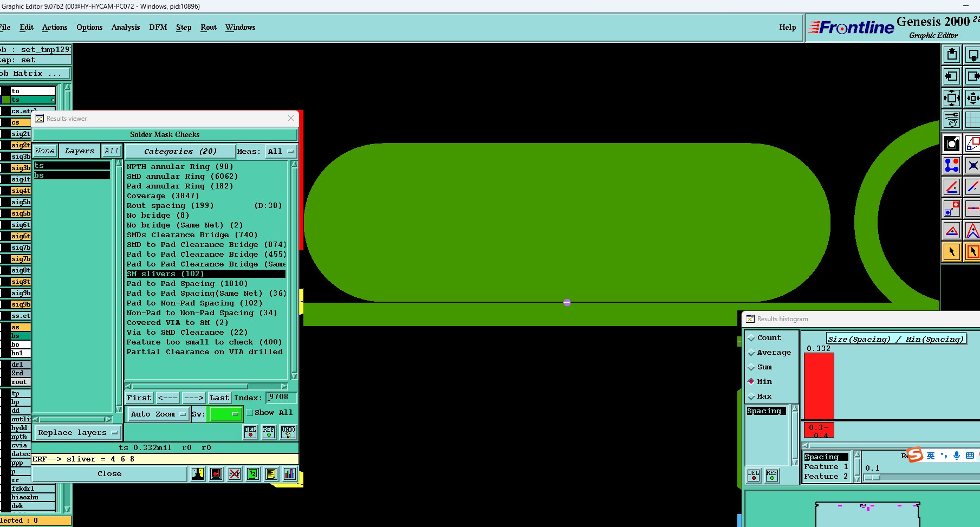
Task: Open the Meas All dropdown
Action: (x=281, y=152)
